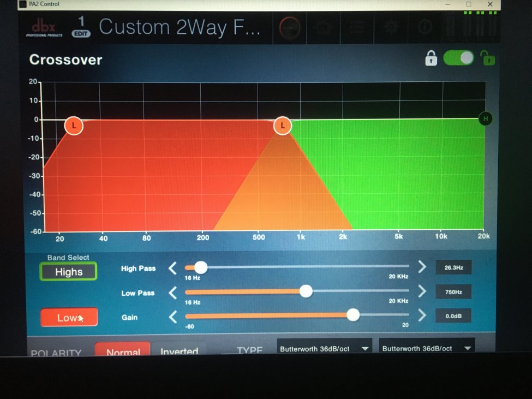Increase High Pass with right arrow

(422, 267)
